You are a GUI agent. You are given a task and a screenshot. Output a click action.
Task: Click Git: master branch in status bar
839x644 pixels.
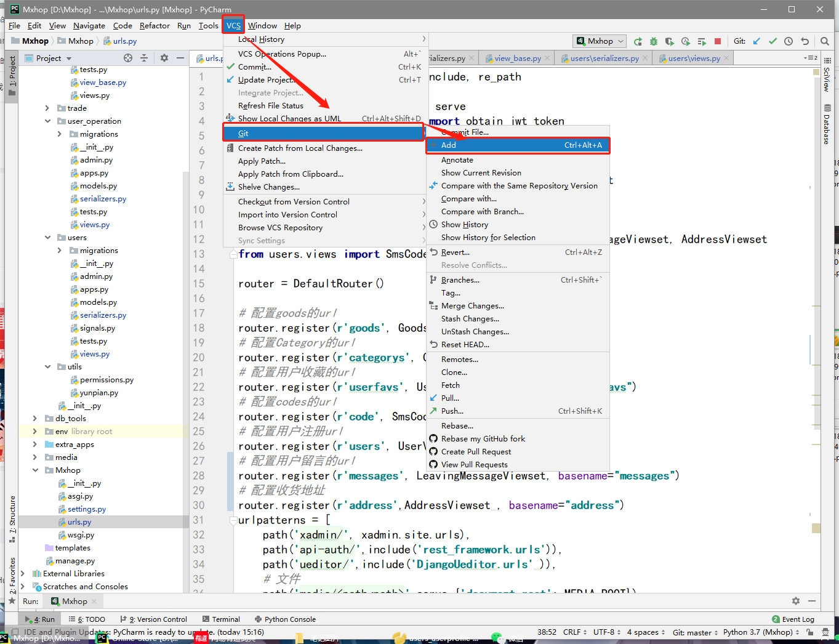(692, 632)
